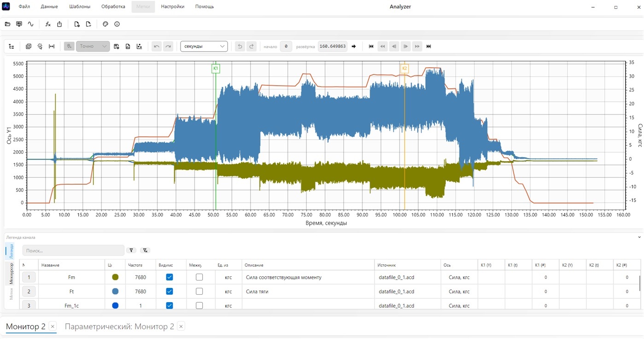Screen dimensions: 644x339
Task: Apply the развёртка value with the arrow
Action: pyautogui.click(x=354, y=46)
